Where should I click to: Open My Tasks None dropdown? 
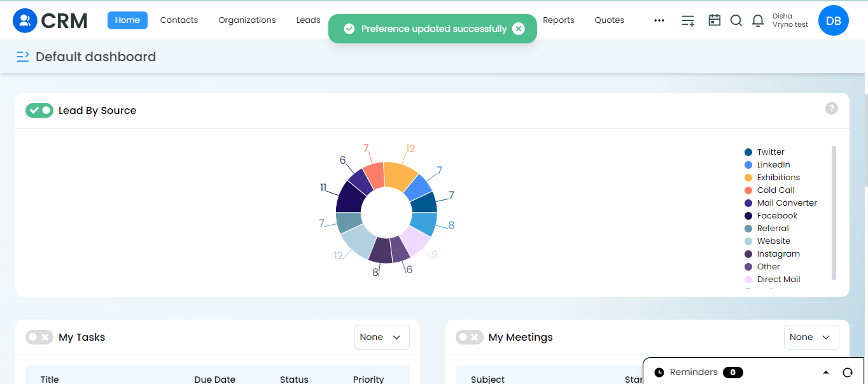point(382,337)
